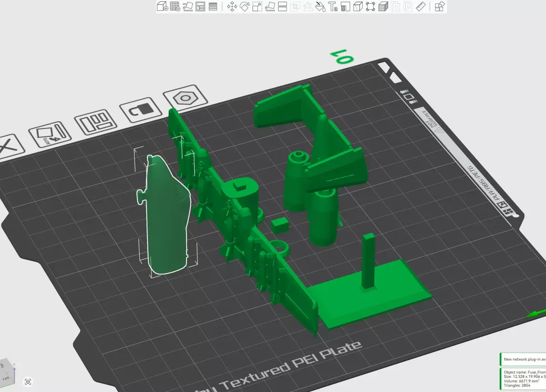546x392 pixels.
Task: Click the small target icon beside view cube
Action: (28, 382)
